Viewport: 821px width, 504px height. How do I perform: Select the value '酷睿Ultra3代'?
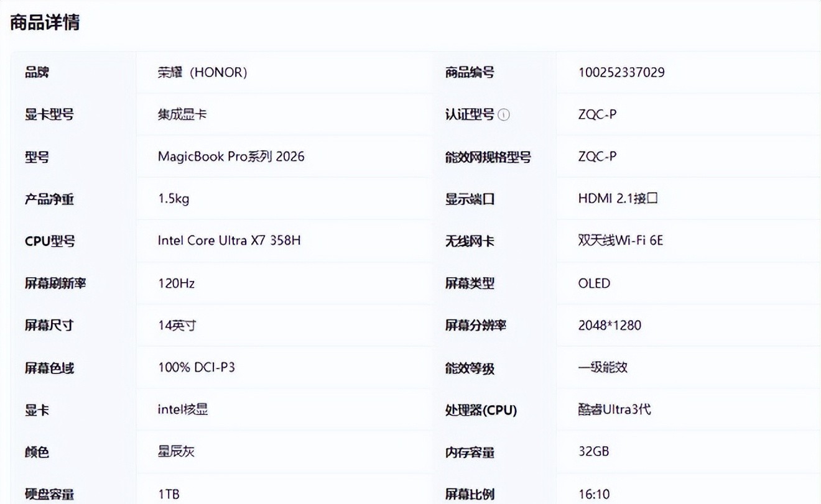click(615, 410)
